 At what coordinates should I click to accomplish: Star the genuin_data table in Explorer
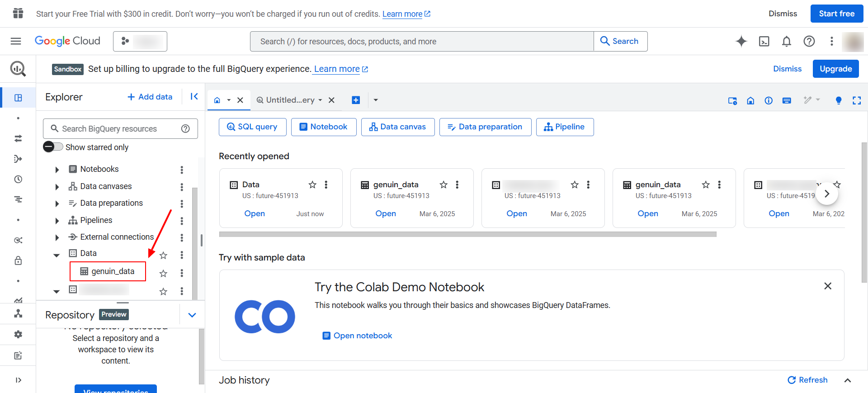(163, 273)
